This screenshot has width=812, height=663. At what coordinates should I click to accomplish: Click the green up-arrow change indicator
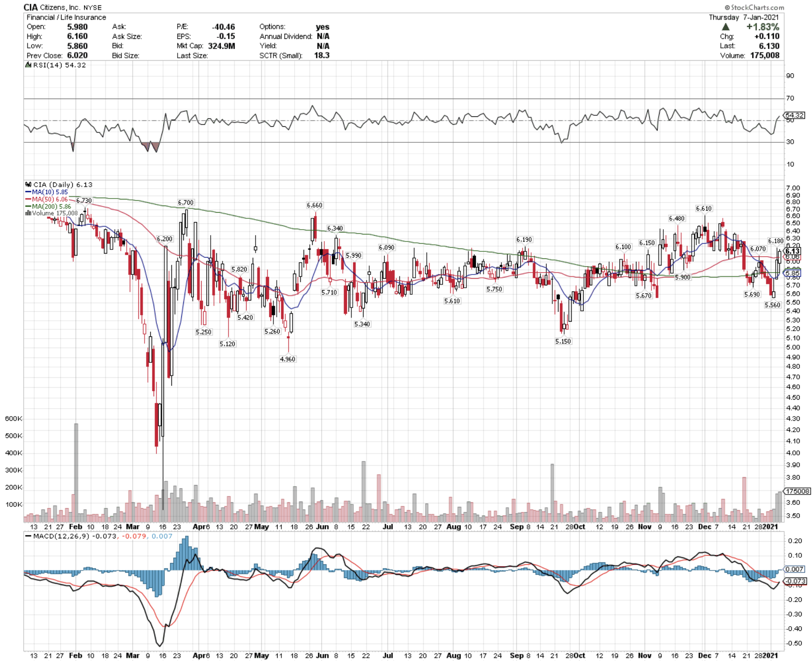coord(725,27)
